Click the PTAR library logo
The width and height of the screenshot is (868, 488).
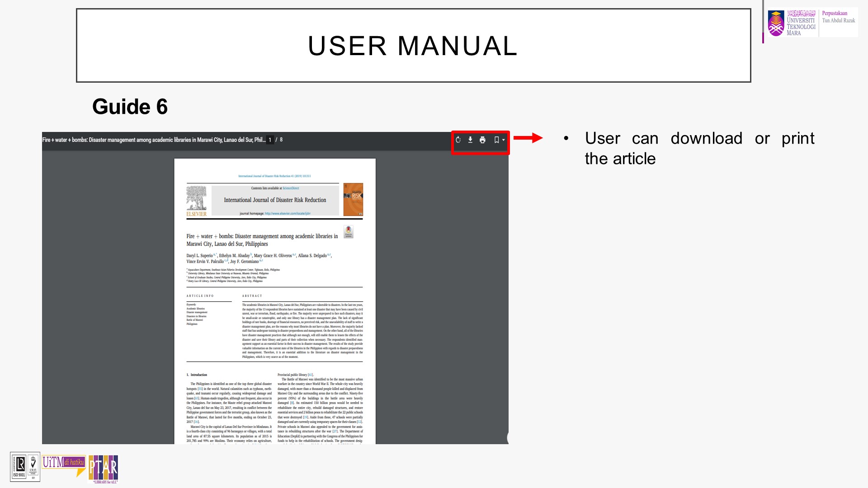(104, 469)
